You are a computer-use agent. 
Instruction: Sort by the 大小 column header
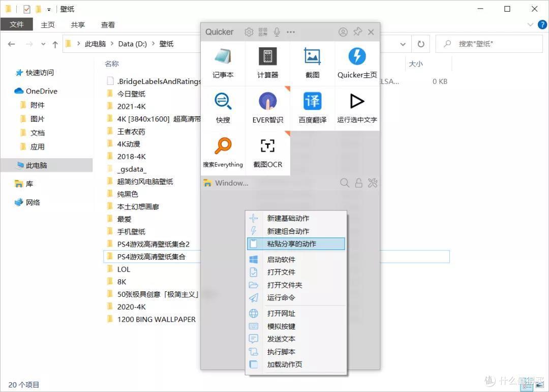pyautogui.click(x=416, y=64)
